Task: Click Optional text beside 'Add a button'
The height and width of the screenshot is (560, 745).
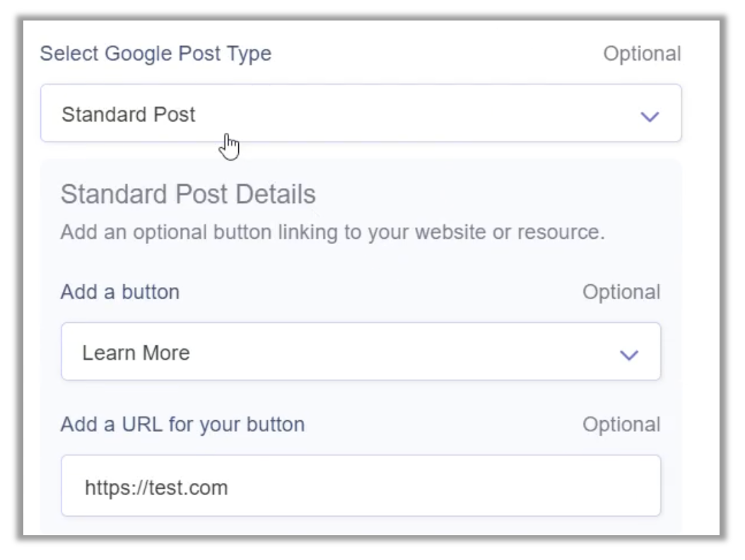Action: (x=621, y=292)
